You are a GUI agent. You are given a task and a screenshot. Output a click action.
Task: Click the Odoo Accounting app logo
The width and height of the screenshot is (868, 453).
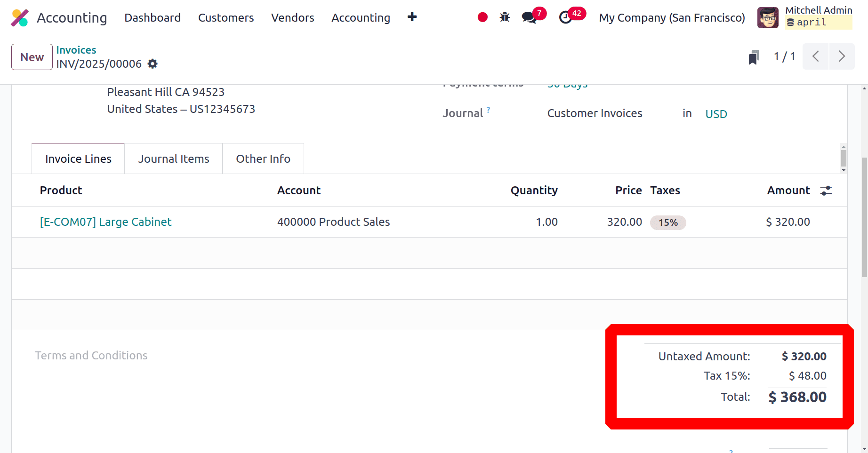(19, 17)
